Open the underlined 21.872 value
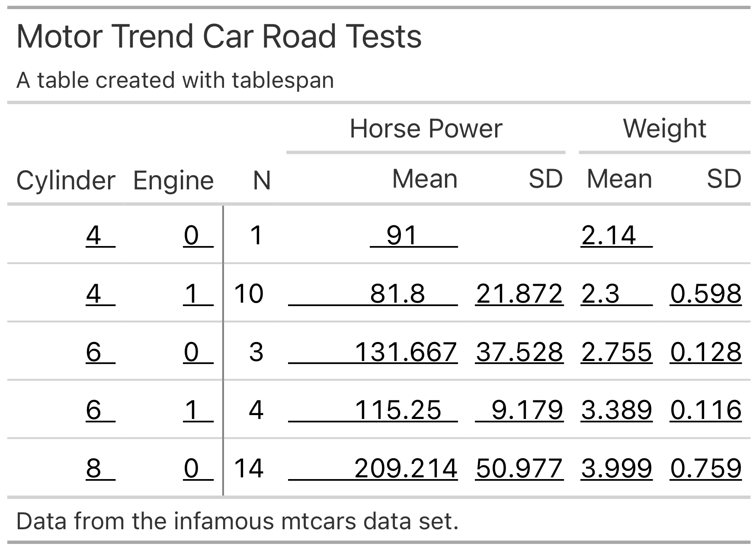 coord(519,294)
